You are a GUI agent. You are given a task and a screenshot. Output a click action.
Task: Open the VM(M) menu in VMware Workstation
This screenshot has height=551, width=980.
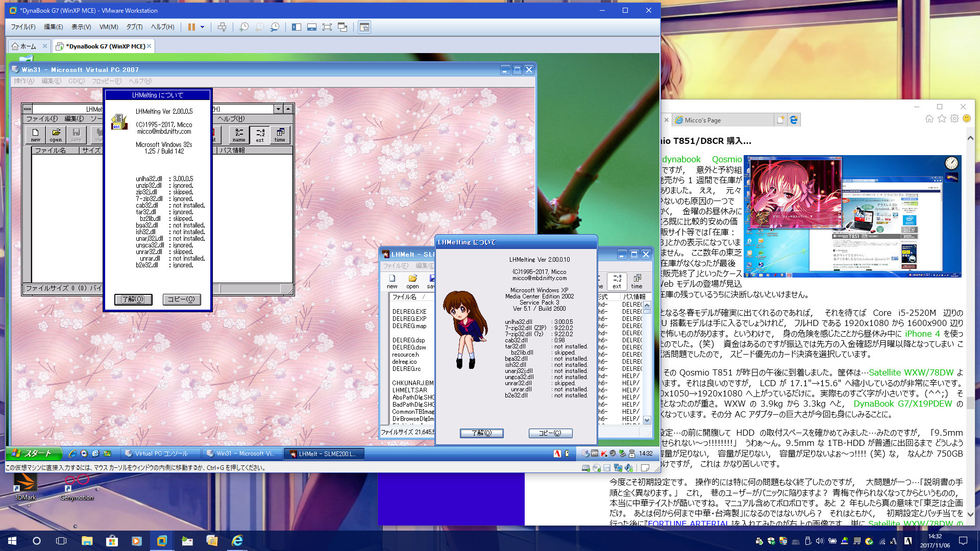tap(109, 27)
